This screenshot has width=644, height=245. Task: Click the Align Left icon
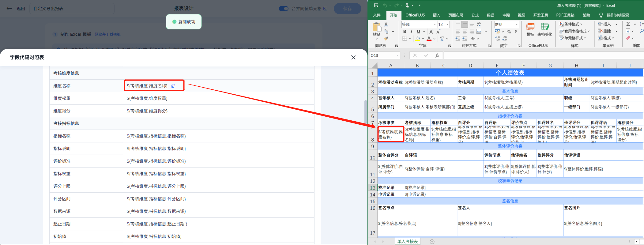point(458,31)
